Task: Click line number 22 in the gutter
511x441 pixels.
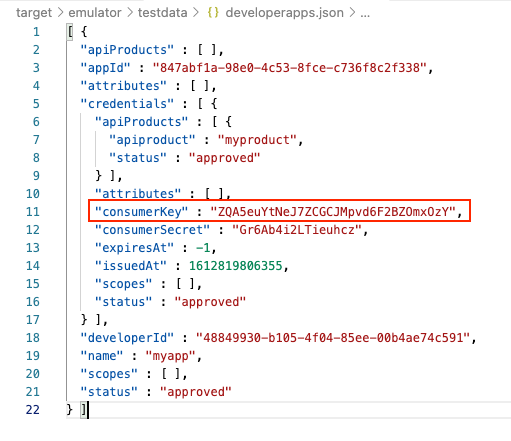Action: coord(33,410)
